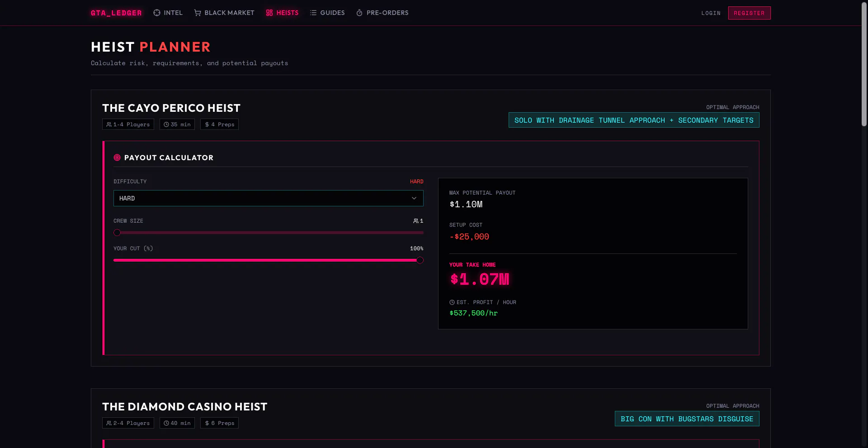This screenshot has height=448, width=868.
Task: Click the Solo with Drainage Tunnel approach badge
Action: click(634, 120)
